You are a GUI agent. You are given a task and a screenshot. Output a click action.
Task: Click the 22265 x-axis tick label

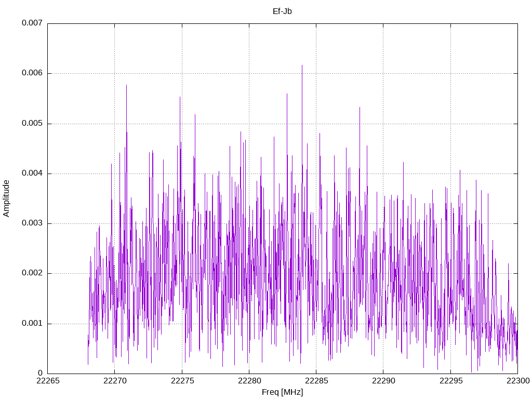tap(48, 381)
